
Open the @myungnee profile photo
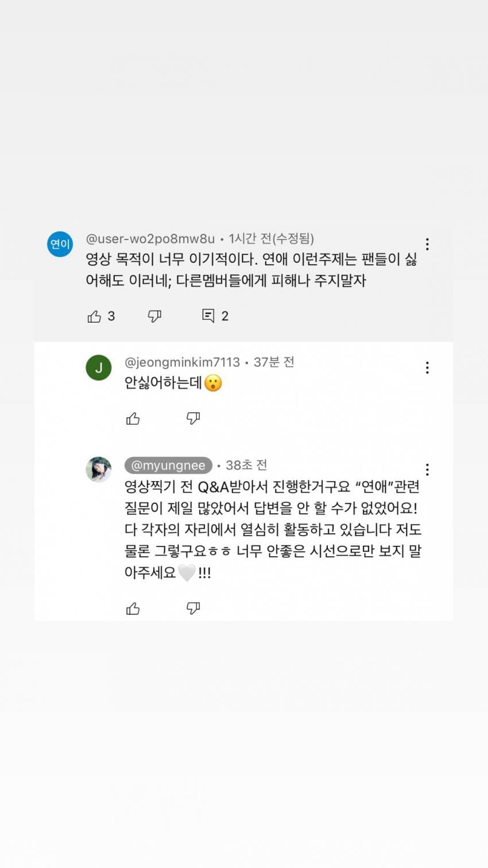[99, 470]
